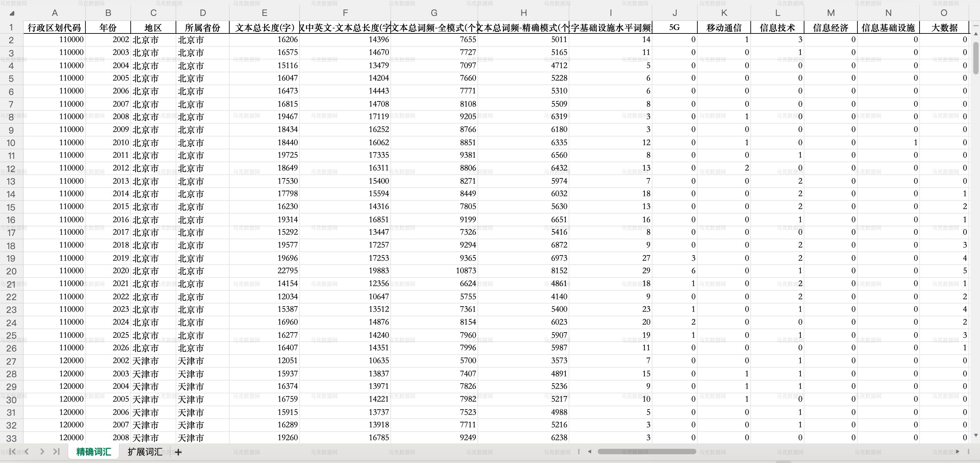Click next sheet navigation arrow
The height and width of the screenshot is (463, 980).
pos(42,452)
